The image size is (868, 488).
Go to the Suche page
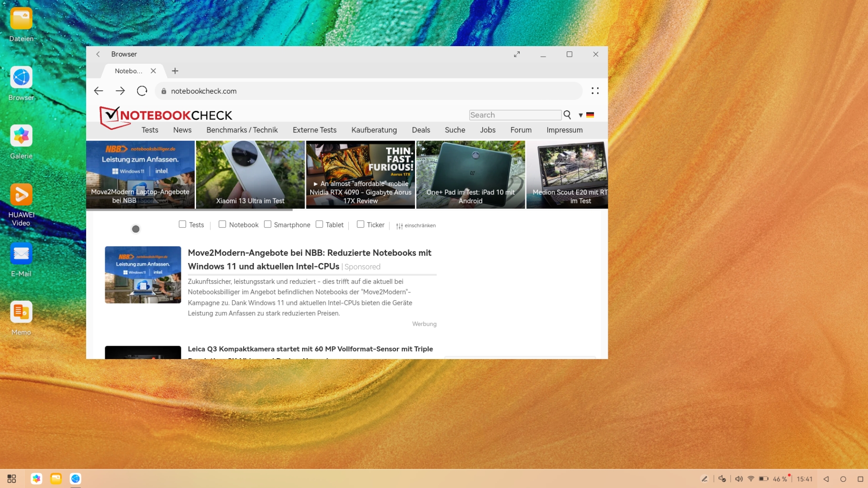tap(455, 130)
